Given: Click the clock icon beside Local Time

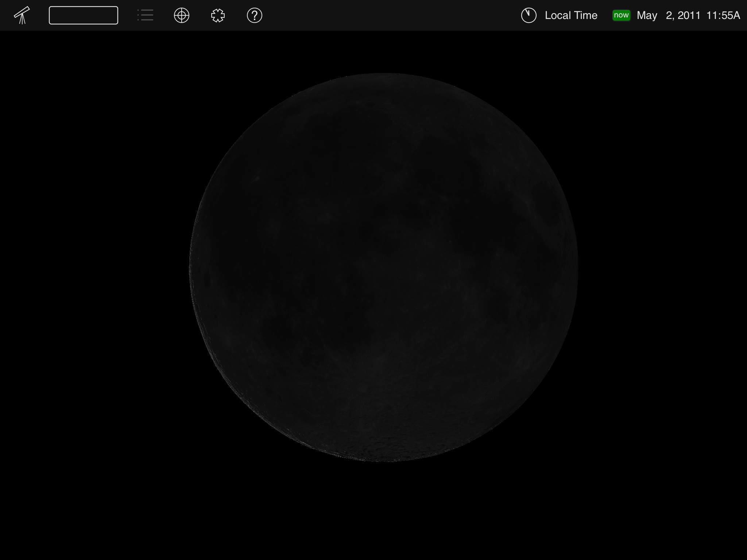Looking at the screenshot, I should 529,15.
